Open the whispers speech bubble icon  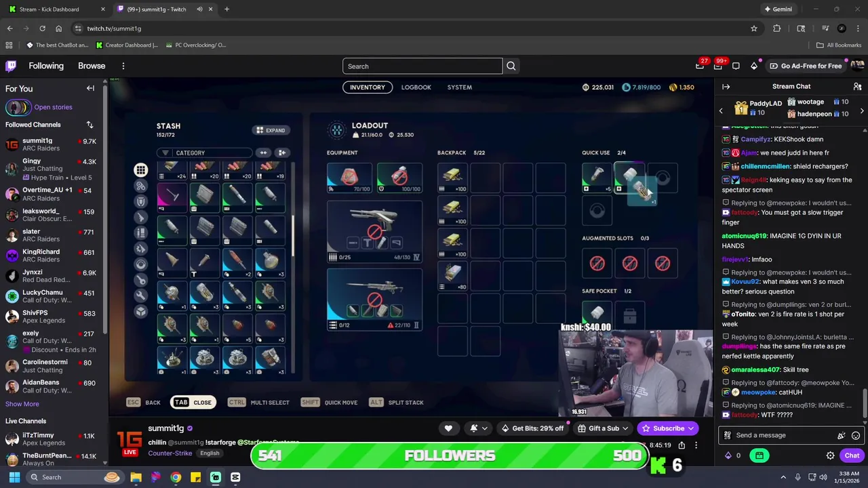[736, 66]
